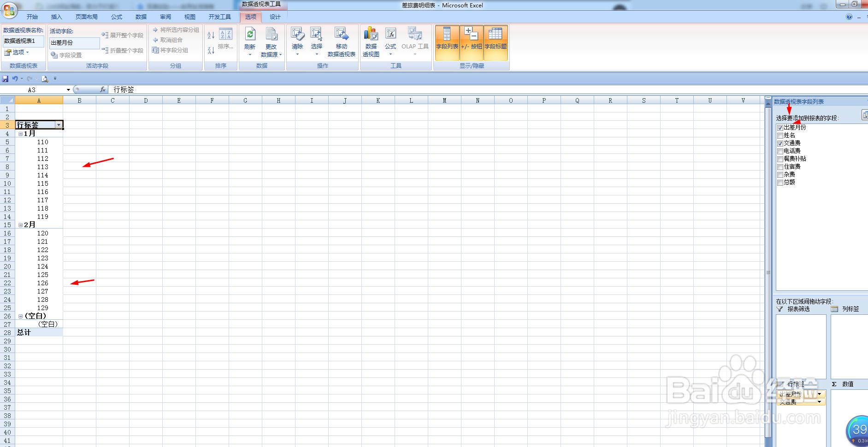Click the PivotChart (数据透视图) icon

(x=371, y=34)
